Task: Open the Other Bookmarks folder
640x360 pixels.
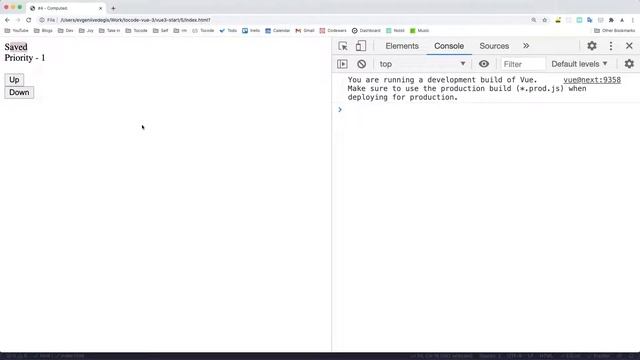Action: tap(615, 31)
